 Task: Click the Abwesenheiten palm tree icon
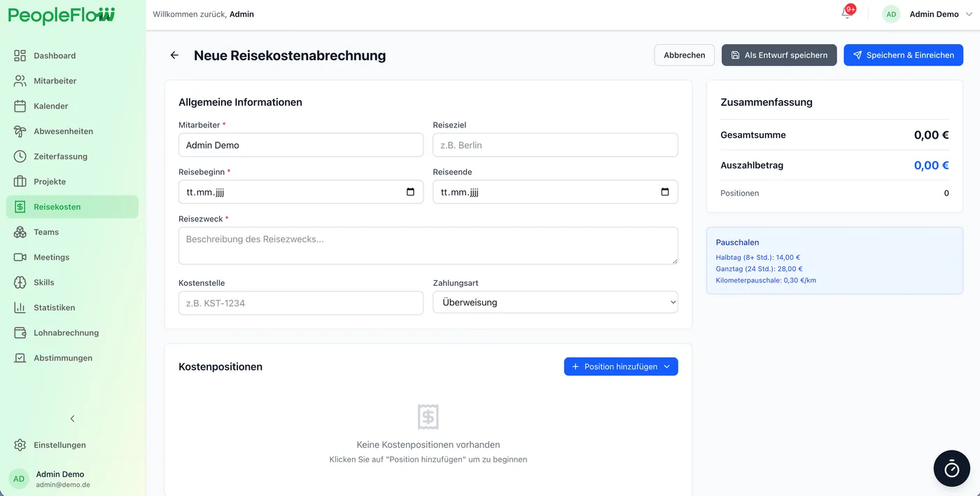coord(20,131)
